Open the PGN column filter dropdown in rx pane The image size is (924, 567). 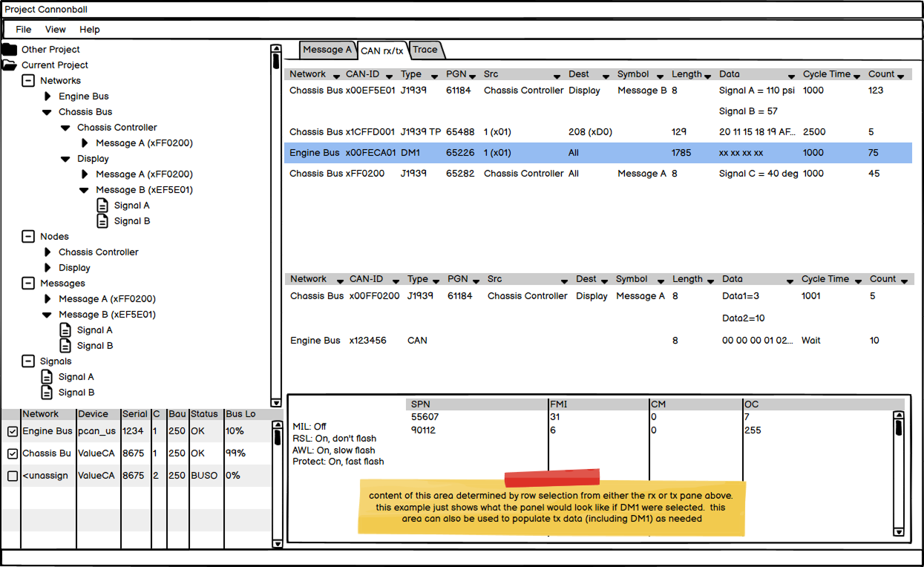[472, 76]
